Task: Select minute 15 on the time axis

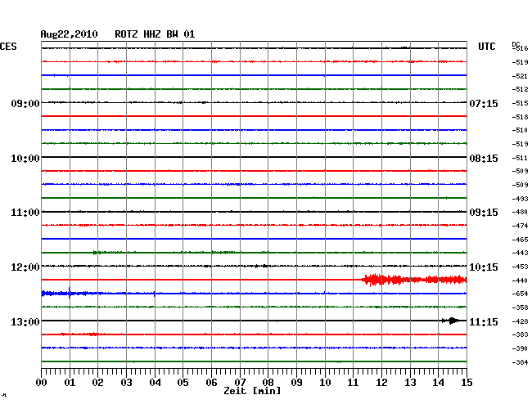Action: pos(467,383)
